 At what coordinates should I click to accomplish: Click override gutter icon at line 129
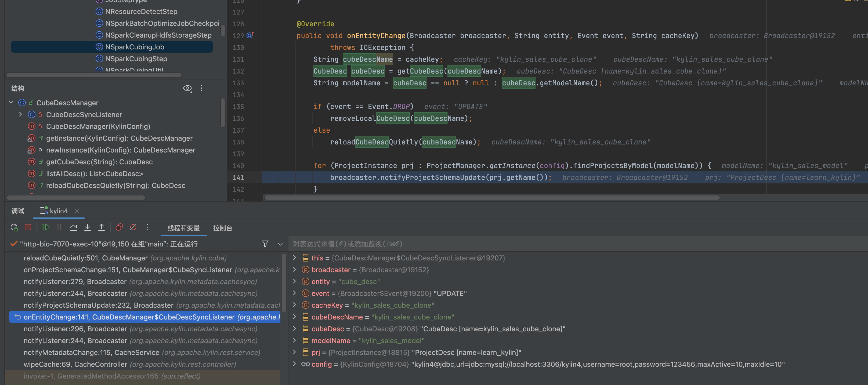(x=250, y=35)
